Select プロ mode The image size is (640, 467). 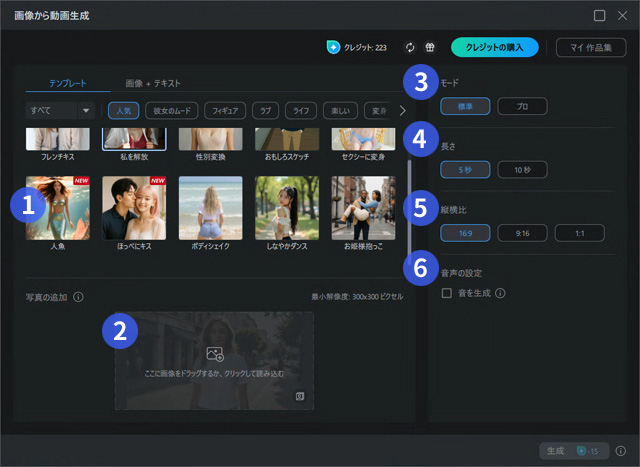click(522, 106)
